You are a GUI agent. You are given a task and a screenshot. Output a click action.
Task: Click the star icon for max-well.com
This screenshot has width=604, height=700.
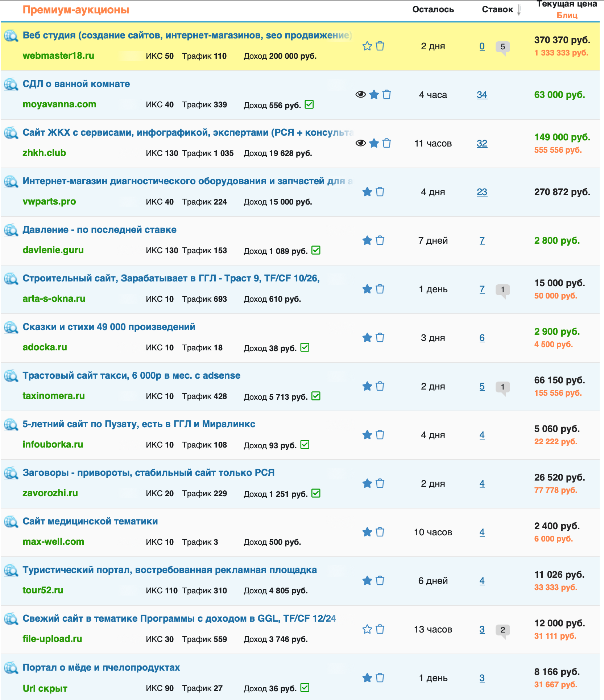[367, 532]
